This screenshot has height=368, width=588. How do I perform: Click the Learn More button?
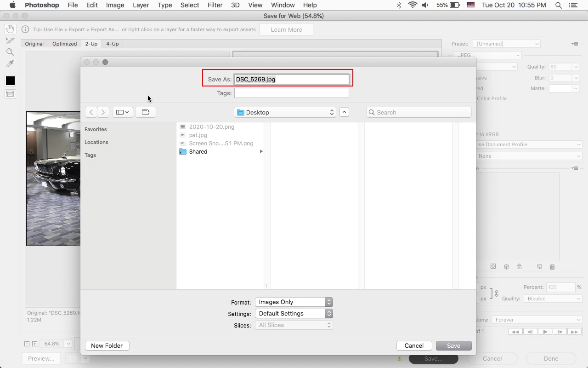[287, 29]
